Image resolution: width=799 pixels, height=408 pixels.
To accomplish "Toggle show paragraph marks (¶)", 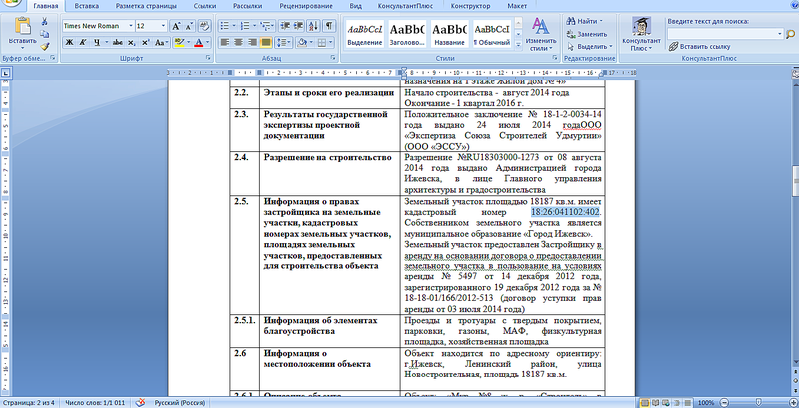I will (x=329, y=25).
